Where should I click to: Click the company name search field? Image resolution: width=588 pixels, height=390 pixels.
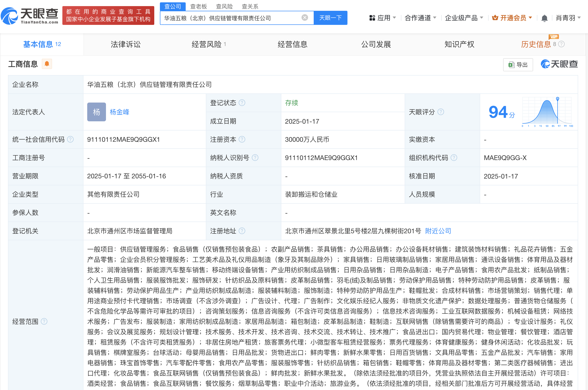[x=231, y=18]
